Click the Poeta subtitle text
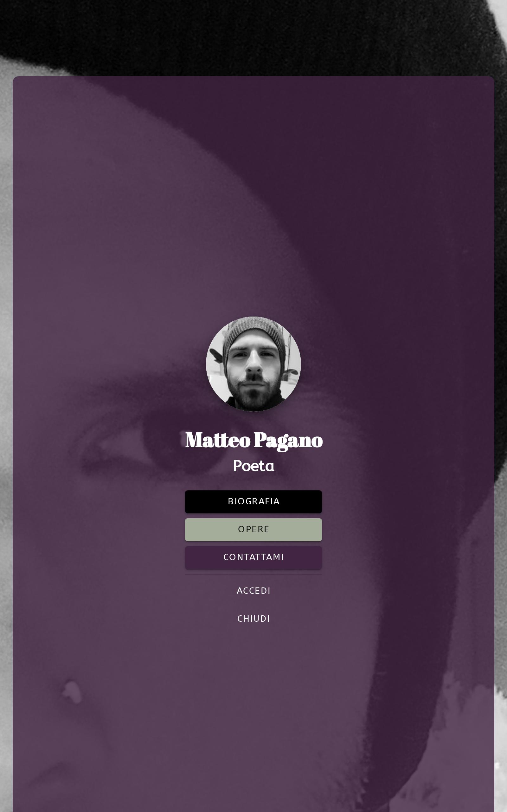The height and width of the screenshot is (812, 507). (253, 466)
